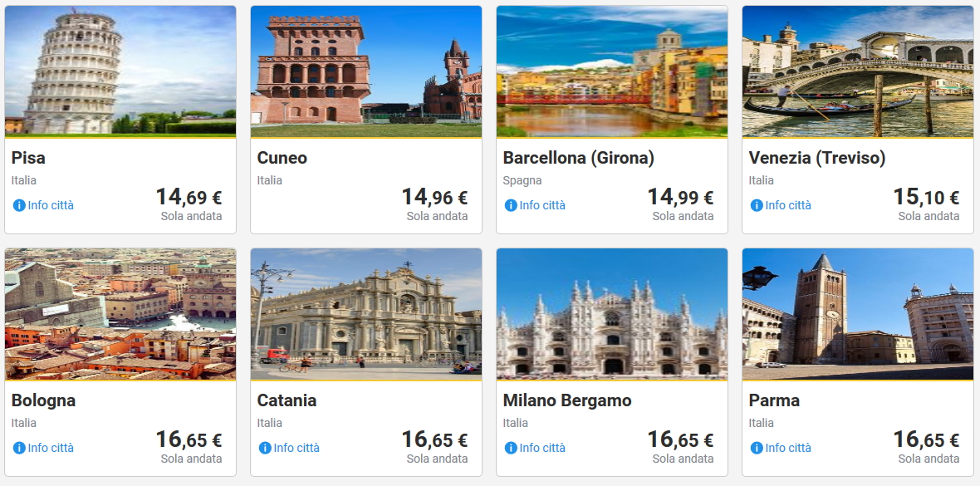Screen dimensions: 980x486
Task: Click the info icon on the Parma card
Action: tap(757, 448)
